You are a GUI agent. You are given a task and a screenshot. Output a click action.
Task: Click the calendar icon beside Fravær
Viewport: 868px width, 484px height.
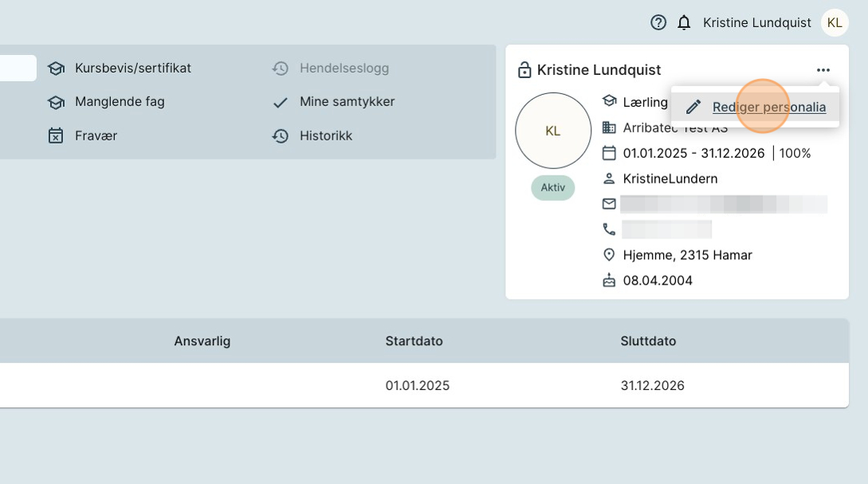click(x=56, y=136)
